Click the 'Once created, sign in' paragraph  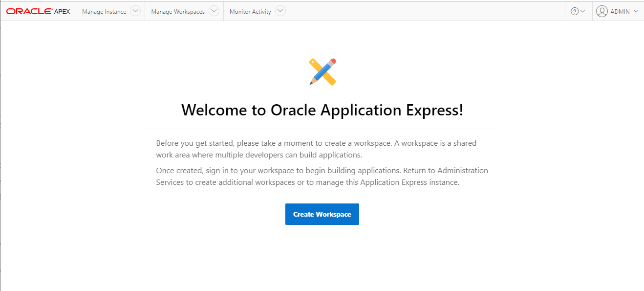(322, 177)
